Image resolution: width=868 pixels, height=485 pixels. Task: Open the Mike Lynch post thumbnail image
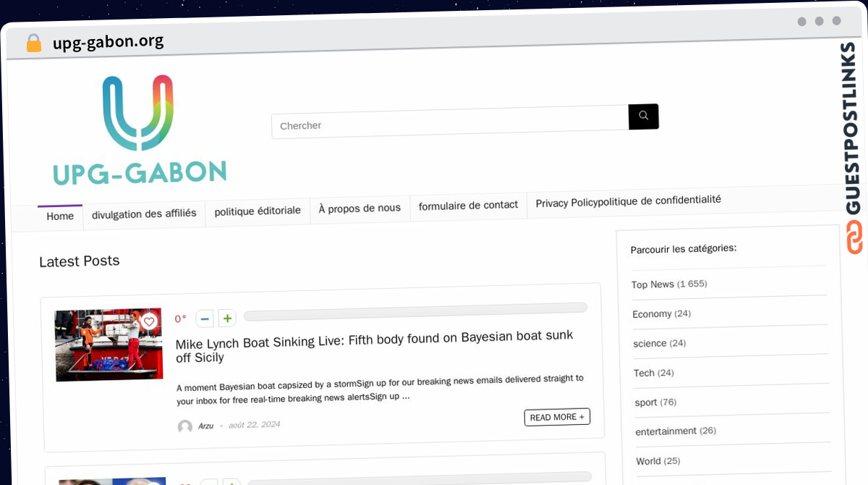point(109,345)
